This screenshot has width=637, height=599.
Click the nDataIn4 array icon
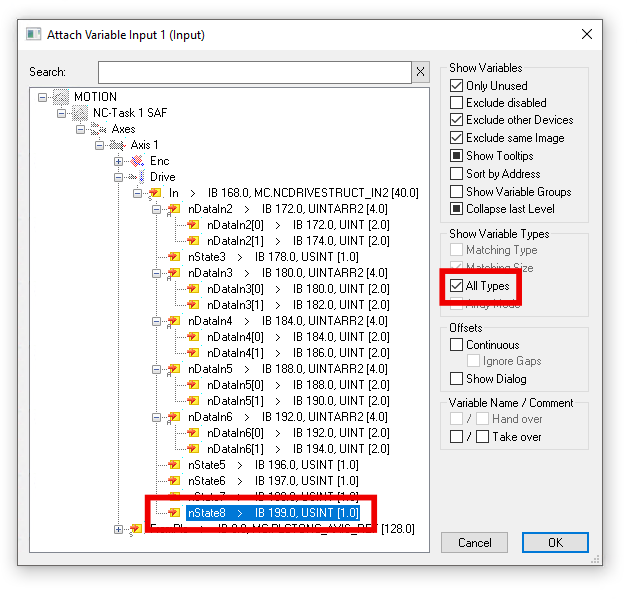174,321
